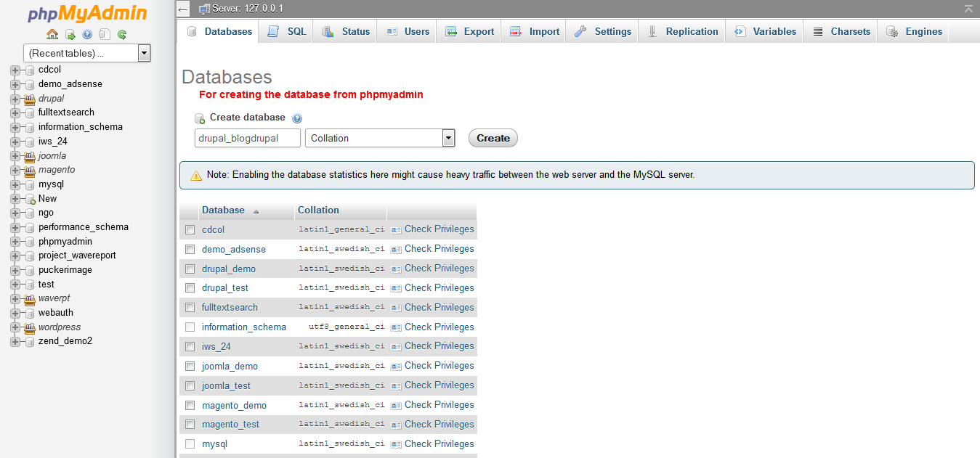The width and height of the screenshot is (980, 458).
Task: Click the Create button
Action: (493, 138)
